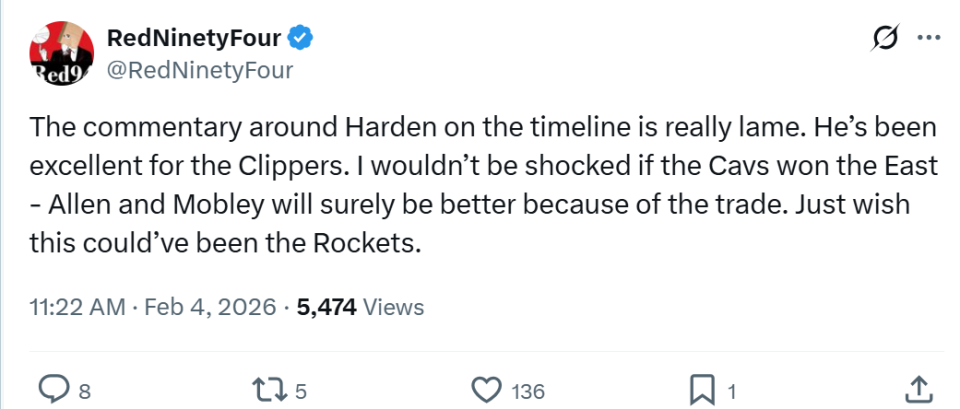This screenshot has width=960, height=409.
Task: Click the word Views beside the count
Action: pos(393,307)
